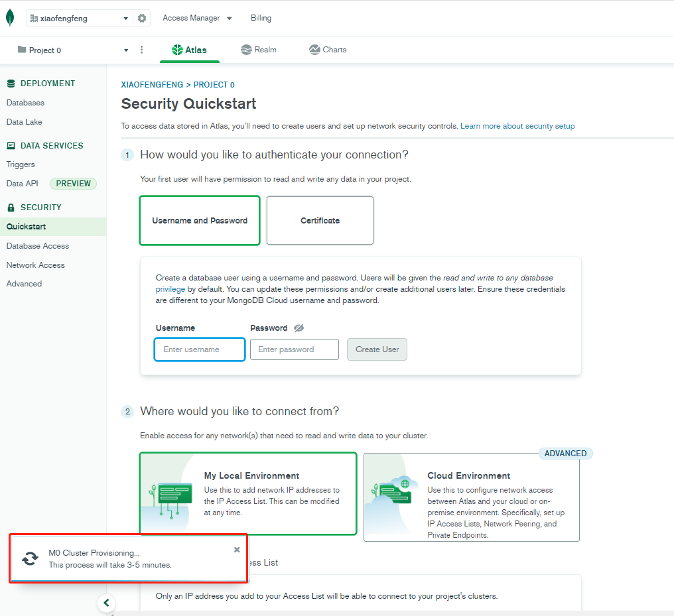
Task: Collapse the sidebar with chevron button
Action: [x=106, y=603]
